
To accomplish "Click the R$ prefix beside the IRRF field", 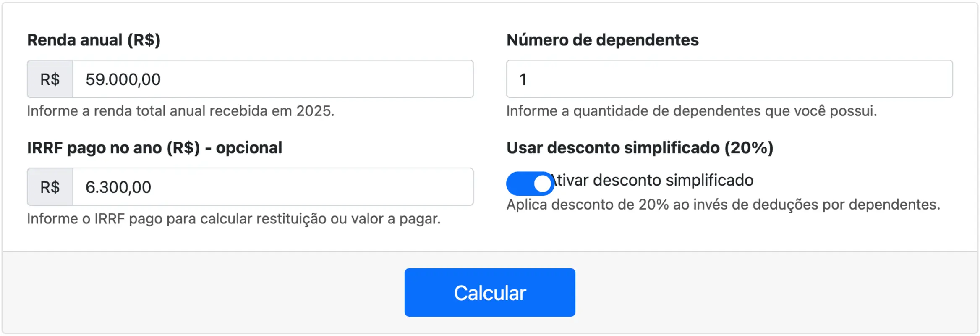I will (50, 186).
